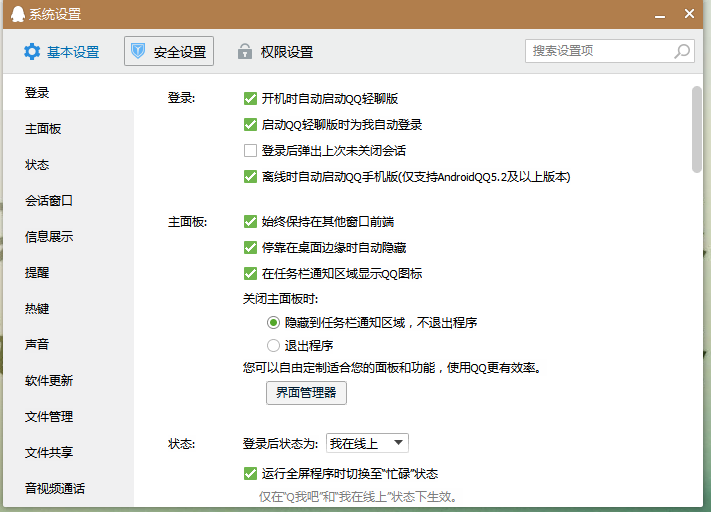Switch to the 安全设置 tab

pyautogui.click(x=169, y=51)
